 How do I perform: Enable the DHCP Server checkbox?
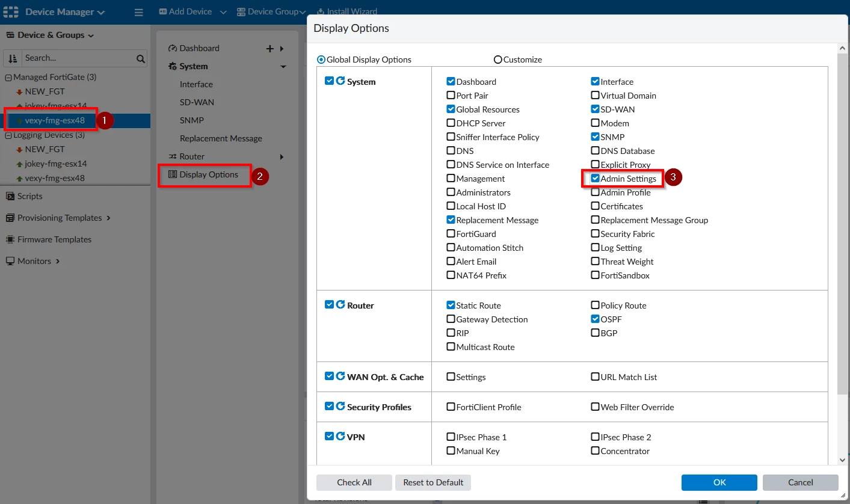pos(451,123)
